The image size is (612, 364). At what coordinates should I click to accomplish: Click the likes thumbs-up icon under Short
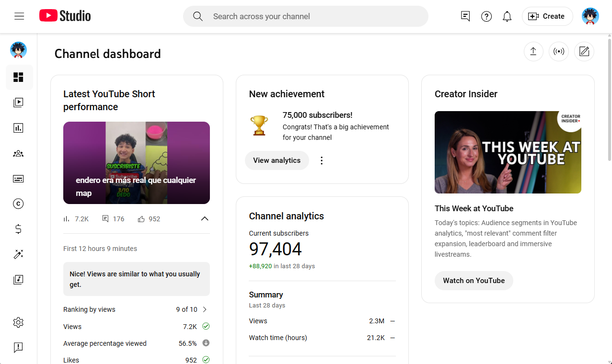click(x=141, y=219)
